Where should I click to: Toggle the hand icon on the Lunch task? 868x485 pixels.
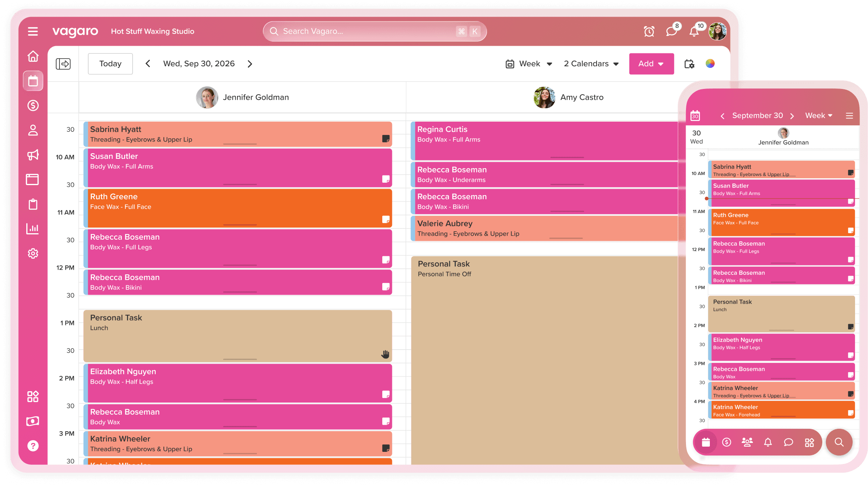pyautogui.click(x=385, y=354)
